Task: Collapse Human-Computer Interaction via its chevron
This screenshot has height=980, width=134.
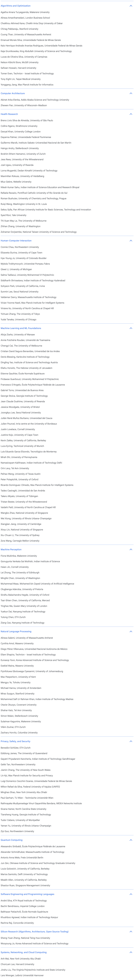Action: (x=131, y=240)
